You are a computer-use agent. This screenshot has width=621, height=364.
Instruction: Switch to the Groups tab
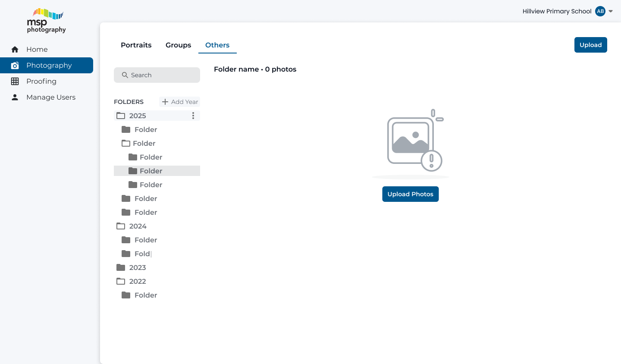(x=178, y=45)
